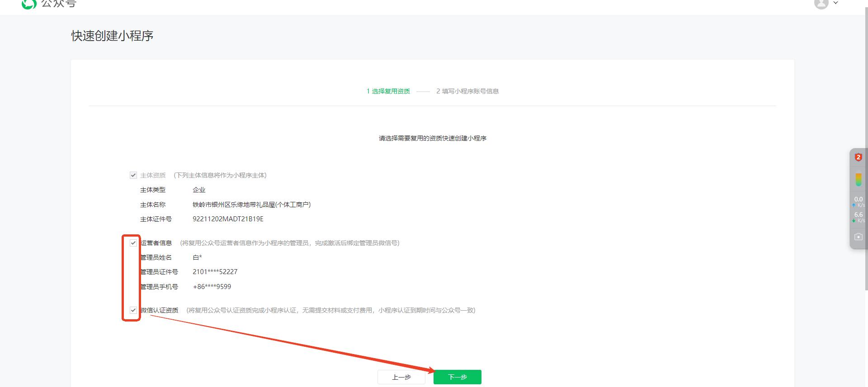The width and height of the screenshot is (868, 387).
Task: Click the 主体名称 value 铁岭市银州区乐缘地带礼品屋
Action: 251,205
